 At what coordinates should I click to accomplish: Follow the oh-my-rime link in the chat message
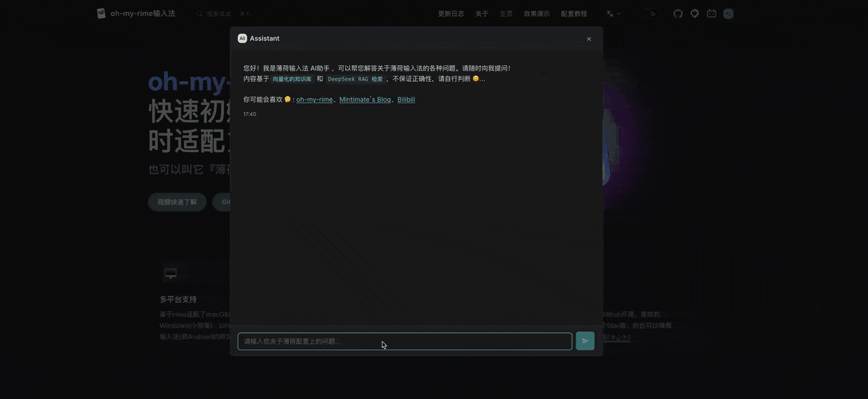(315, 99)
